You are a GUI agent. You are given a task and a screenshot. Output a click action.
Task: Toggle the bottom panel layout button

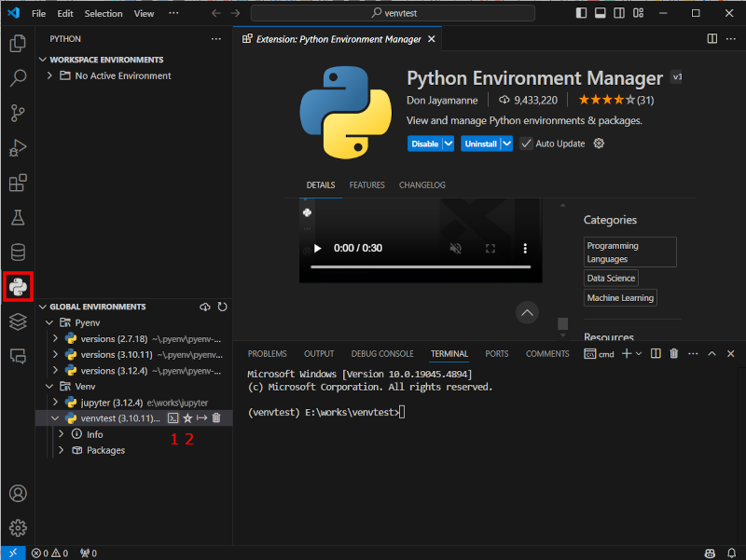pos(601,13)
